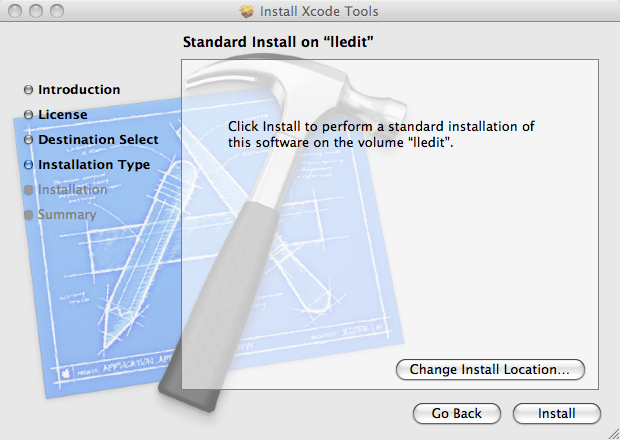The image size is (620, 440).
Task: Click the package icon in title bar
Action: 247,11
